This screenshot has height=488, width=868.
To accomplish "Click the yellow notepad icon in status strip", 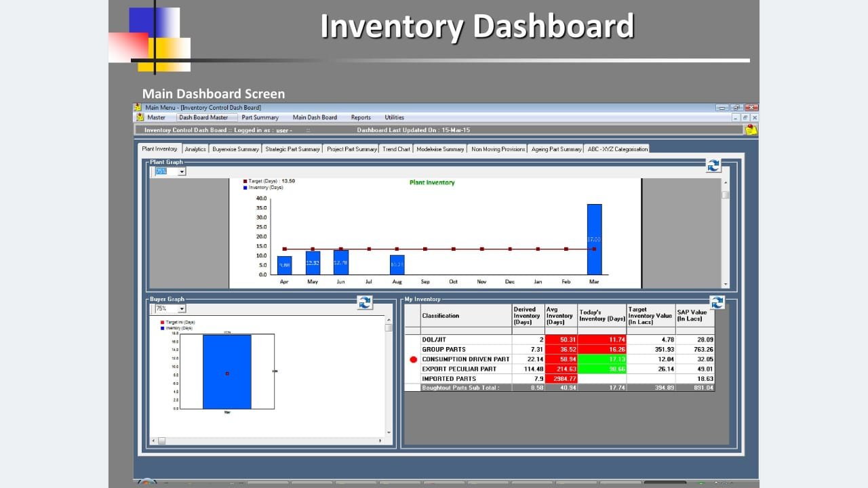I will tap(751, 129).
